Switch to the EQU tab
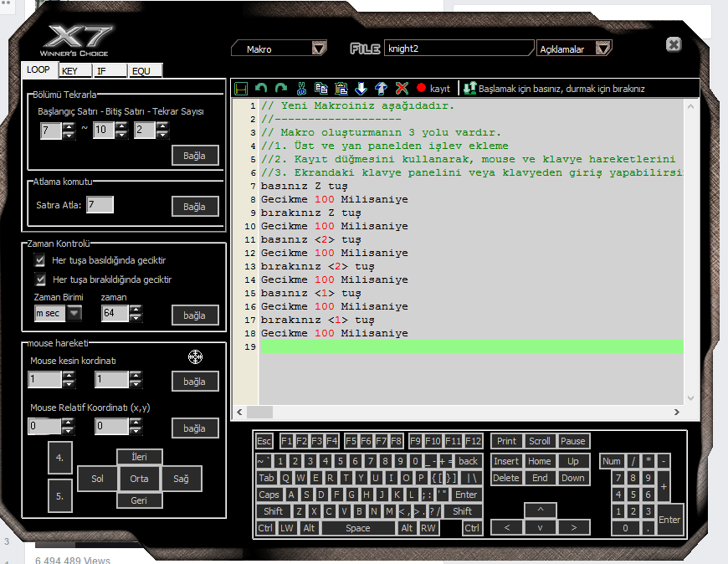This screenshot has height=564, width=728. point(146,71)
